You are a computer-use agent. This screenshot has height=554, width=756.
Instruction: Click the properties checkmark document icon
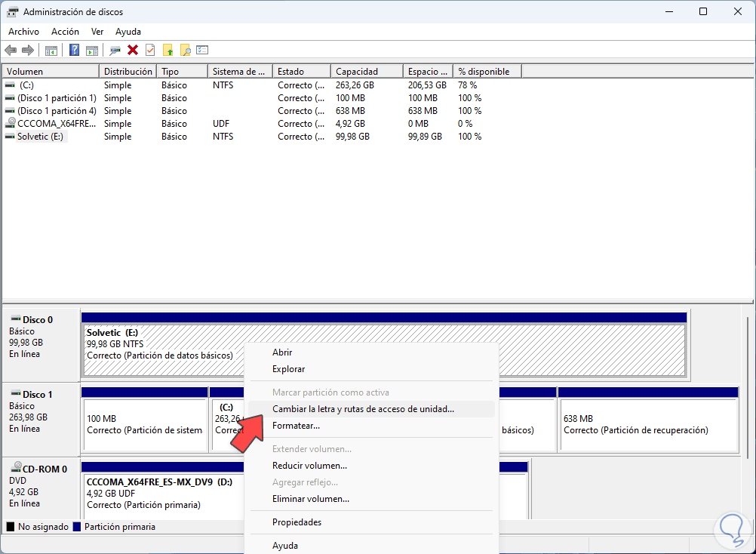[150, 50]
